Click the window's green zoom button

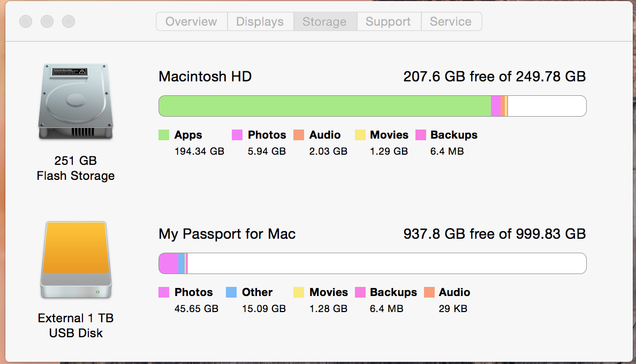point(69,22)
